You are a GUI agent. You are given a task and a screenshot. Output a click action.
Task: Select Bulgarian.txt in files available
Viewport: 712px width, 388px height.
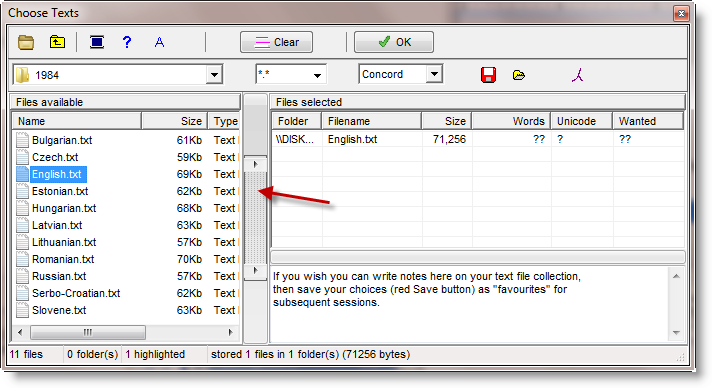coord(62,140)
